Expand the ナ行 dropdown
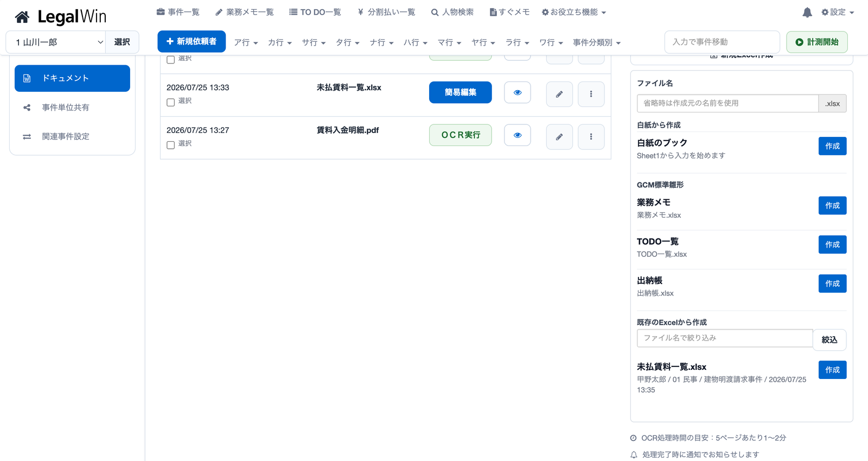 381,42
